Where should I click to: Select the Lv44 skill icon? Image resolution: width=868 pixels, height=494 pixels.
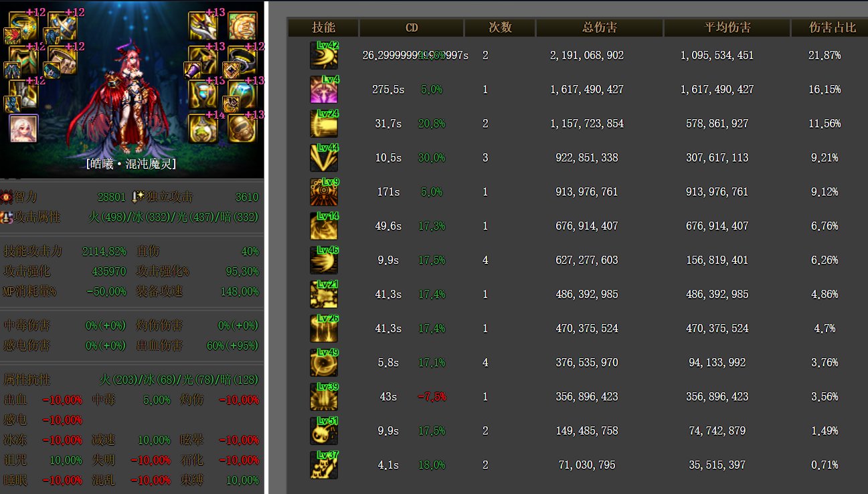324,158
